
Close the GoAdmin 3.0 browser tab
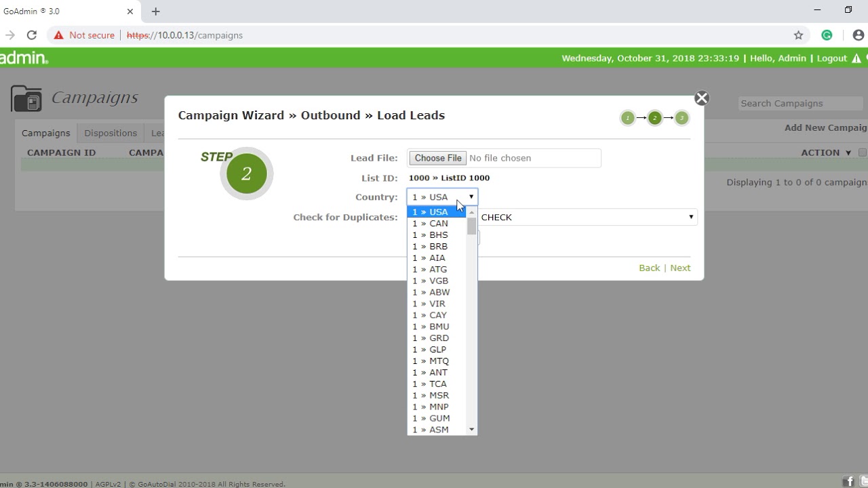click(130, 12)
